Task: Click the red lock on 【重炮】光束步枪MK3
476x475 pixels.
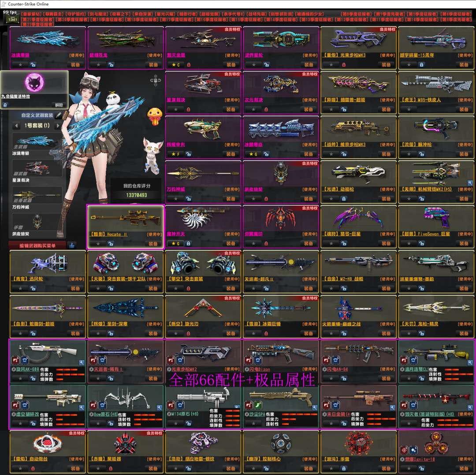Action: [344, 65]
